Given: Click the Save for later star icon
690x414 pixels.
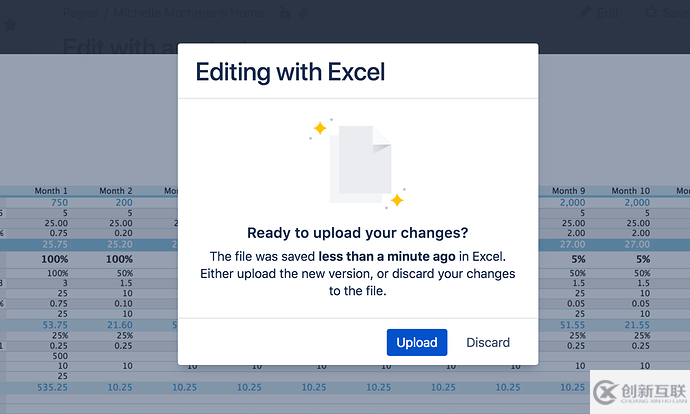Looking at the screenshot, I should point(651,12).
